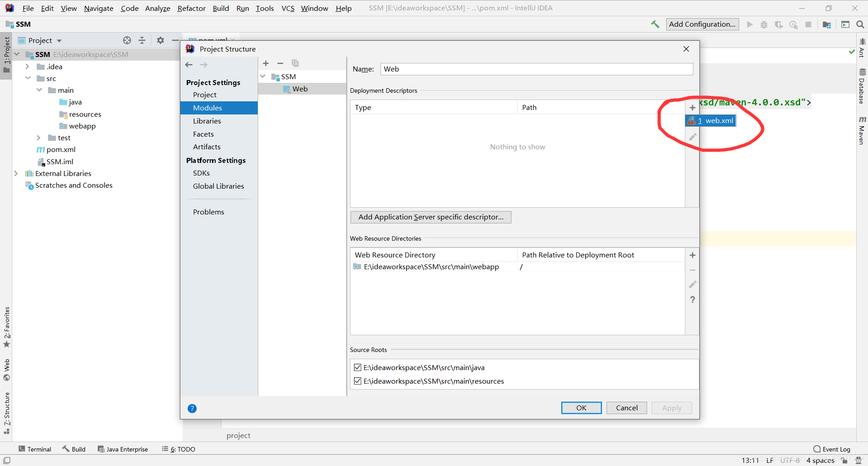The image size is (868, 466).
Task: Toggle the src\main\java source root checkbox
Action: [x=358, y=367]
